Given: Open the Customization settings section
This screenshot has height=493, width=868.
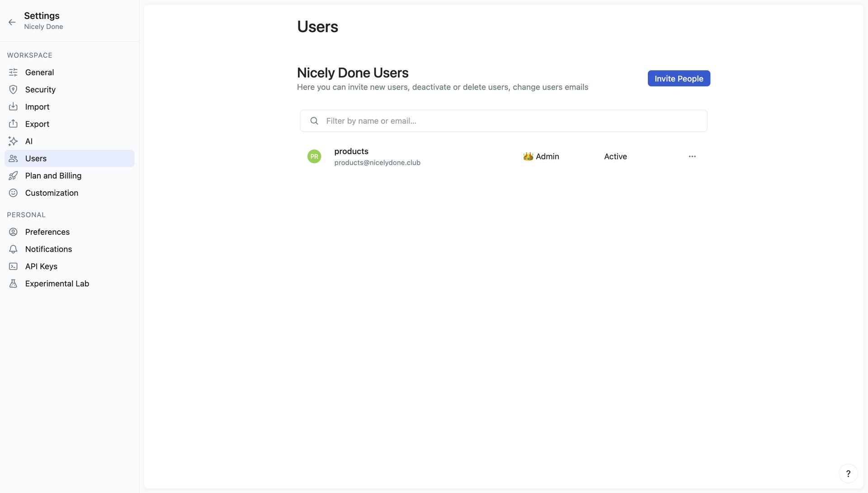Looking at the screenshot, I should point(52,193).
